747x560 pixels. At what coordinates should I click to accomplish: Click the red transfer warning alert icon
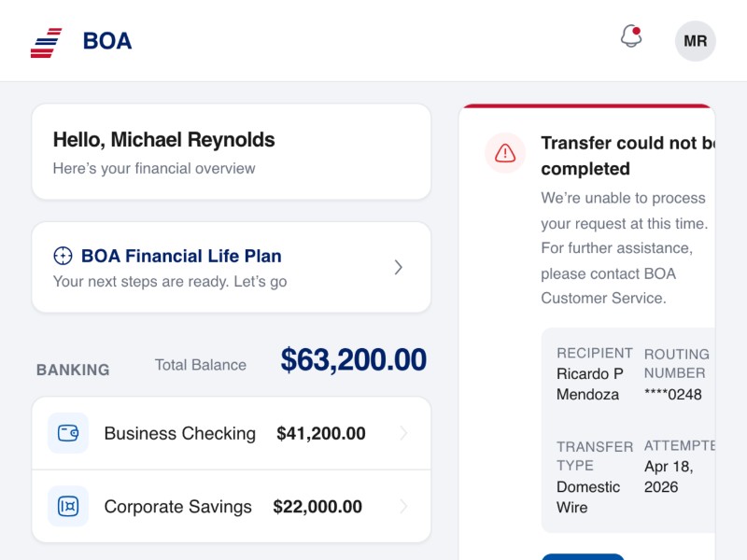click(x=505, y=153)
